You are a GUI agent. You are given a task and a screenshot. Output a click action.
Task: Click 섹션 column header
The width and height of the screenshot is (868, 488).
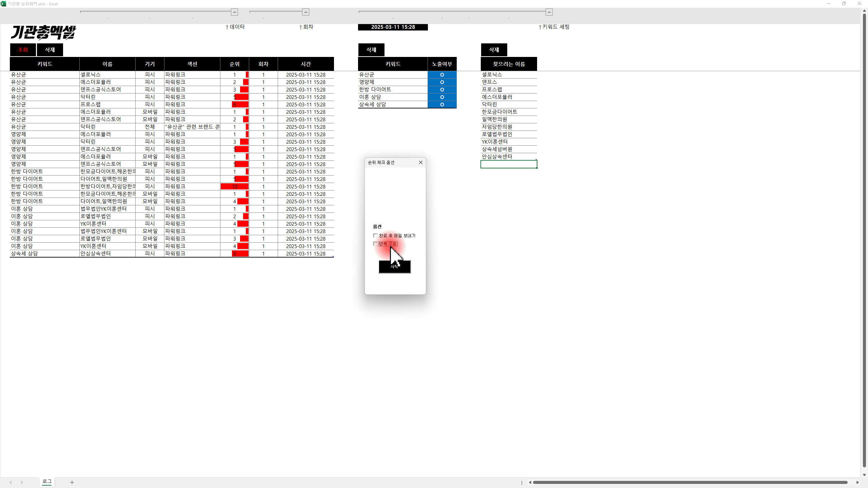[192, 64]
